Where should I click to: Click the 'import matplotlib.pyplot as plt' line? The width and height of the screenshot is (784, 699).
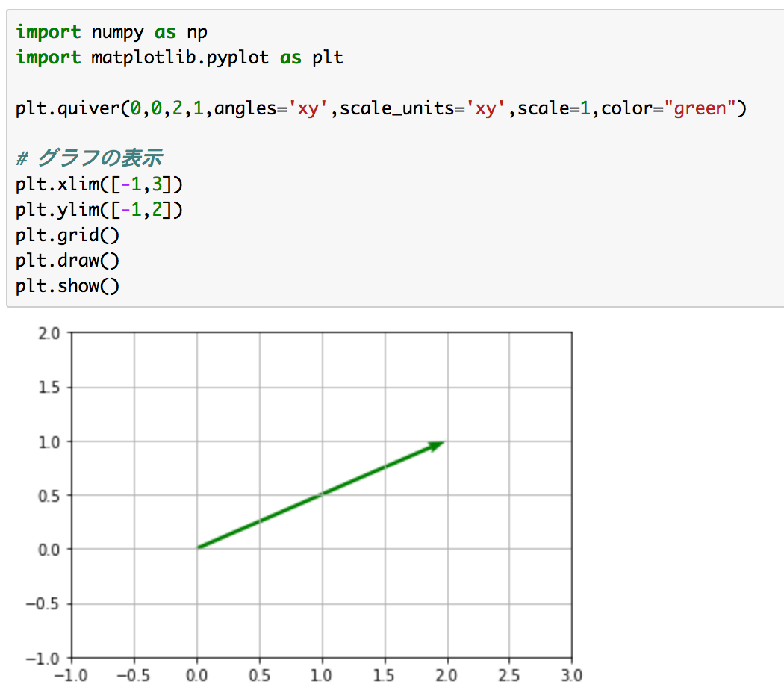pyautogui.click(x=179, y=58)
